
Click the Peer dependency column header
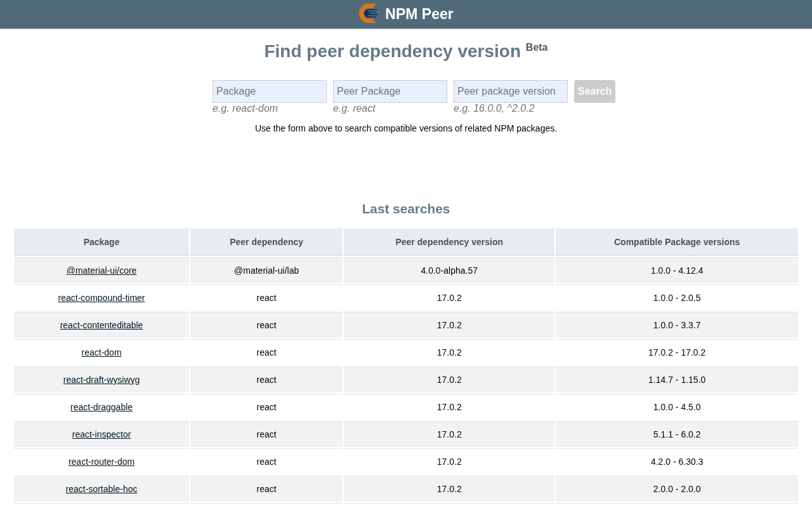tap(266, 242)
